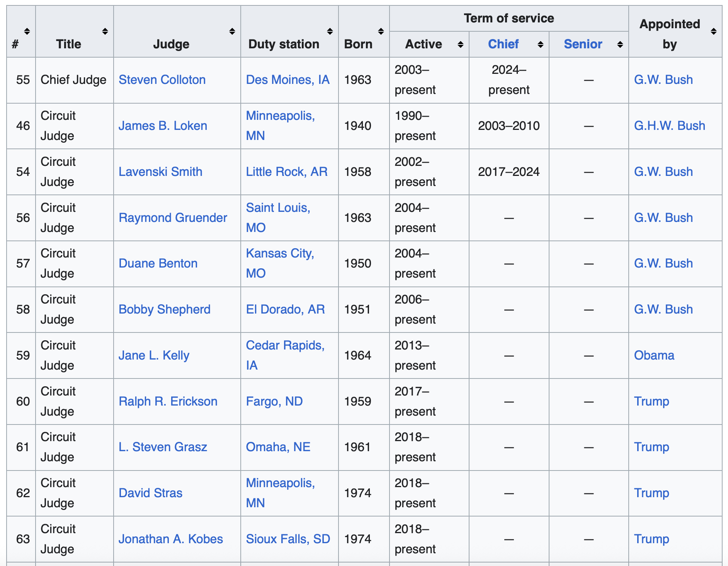Sort table by Born year arrows

(381, 31)
